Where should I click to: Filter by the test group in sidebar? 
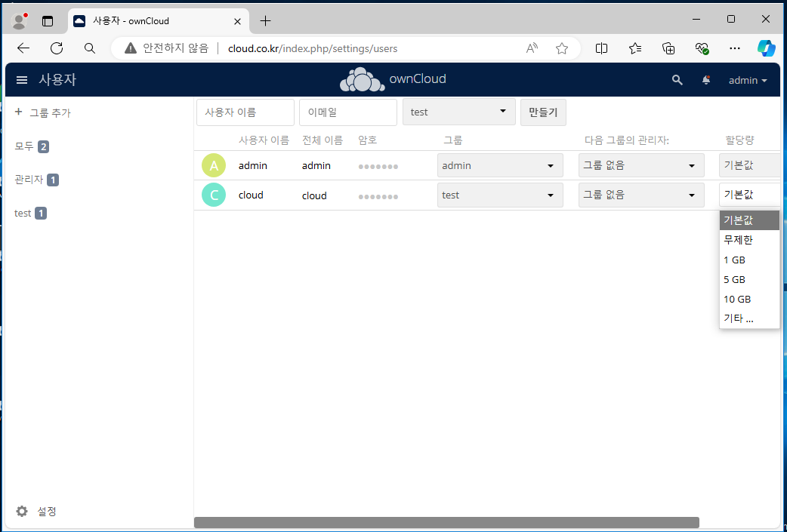pos(23,213)
